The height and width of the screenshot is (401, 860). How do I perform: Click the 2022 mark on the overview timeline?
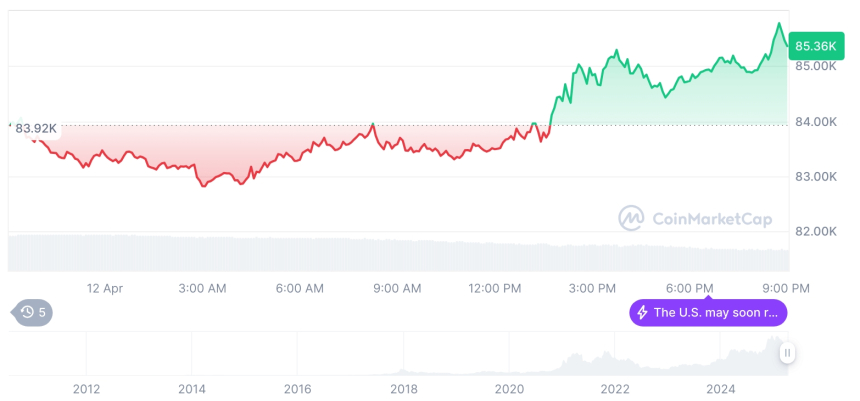(x=614, y=388)
